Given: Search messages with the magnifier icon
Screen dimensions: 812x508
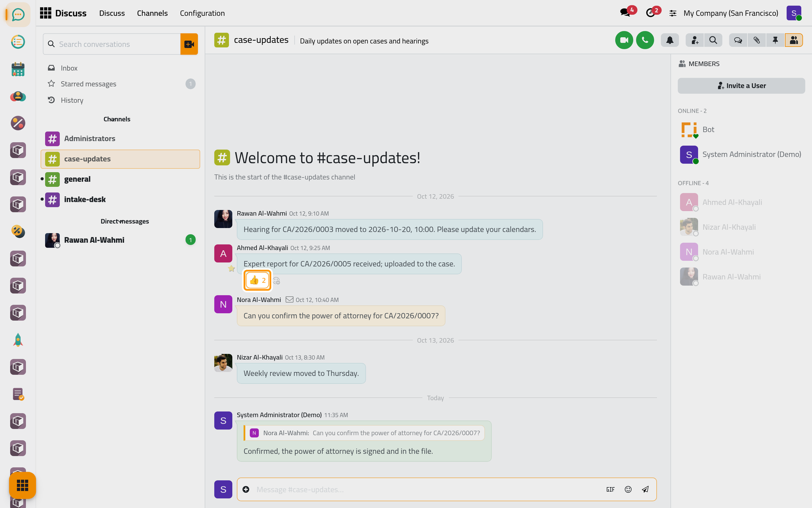Looking at the screenshot, I should pyautogui.click(x=713, y=40).
